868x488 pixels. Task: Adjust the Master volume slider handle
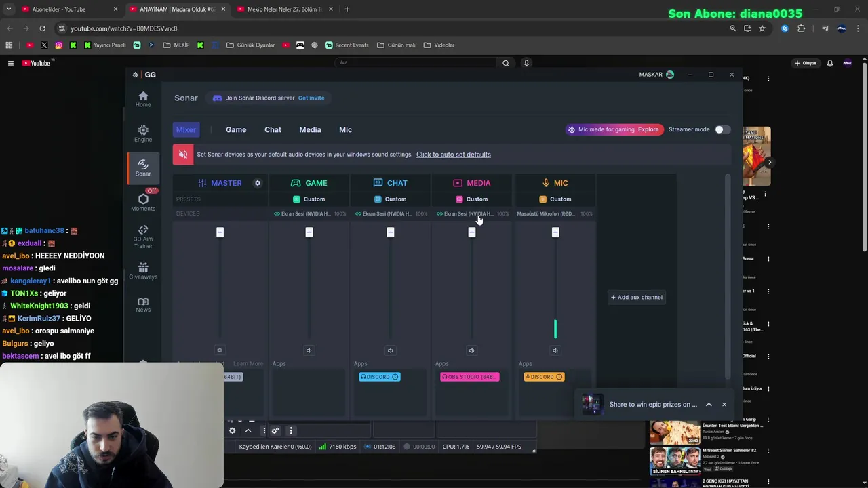coord(220,232)
